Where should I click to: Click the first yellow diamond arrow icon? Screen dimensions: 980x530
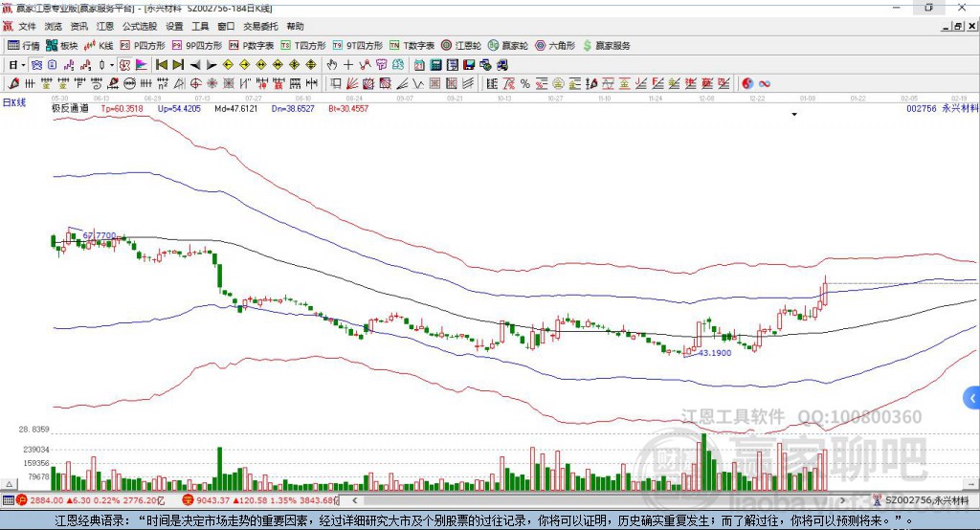[228, 65]
